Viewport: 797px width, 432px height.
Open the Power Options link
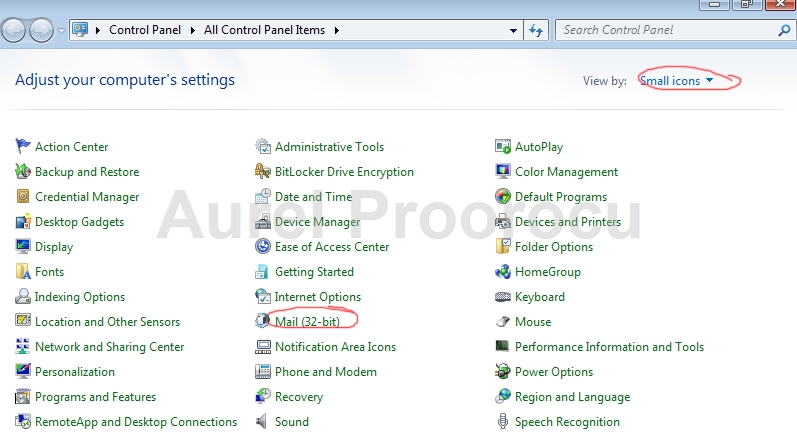pos(554,372)
